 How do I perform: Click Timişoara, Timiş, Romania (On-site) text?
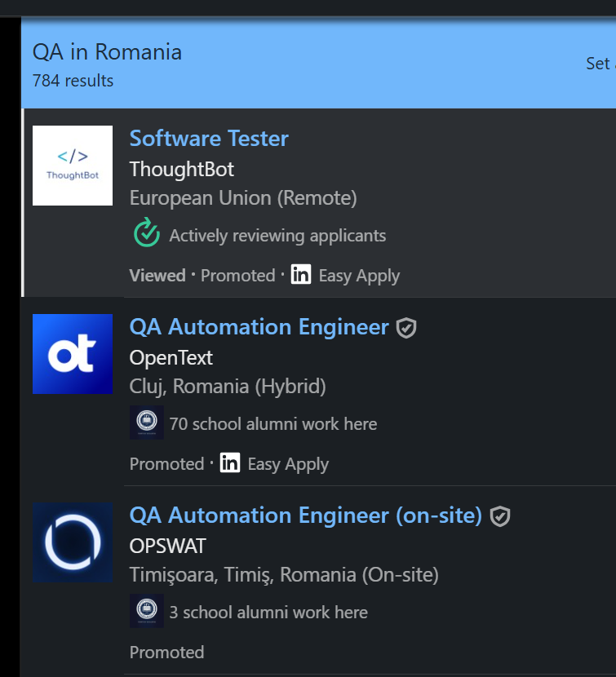pyautogui.click(x=284, y=575)
